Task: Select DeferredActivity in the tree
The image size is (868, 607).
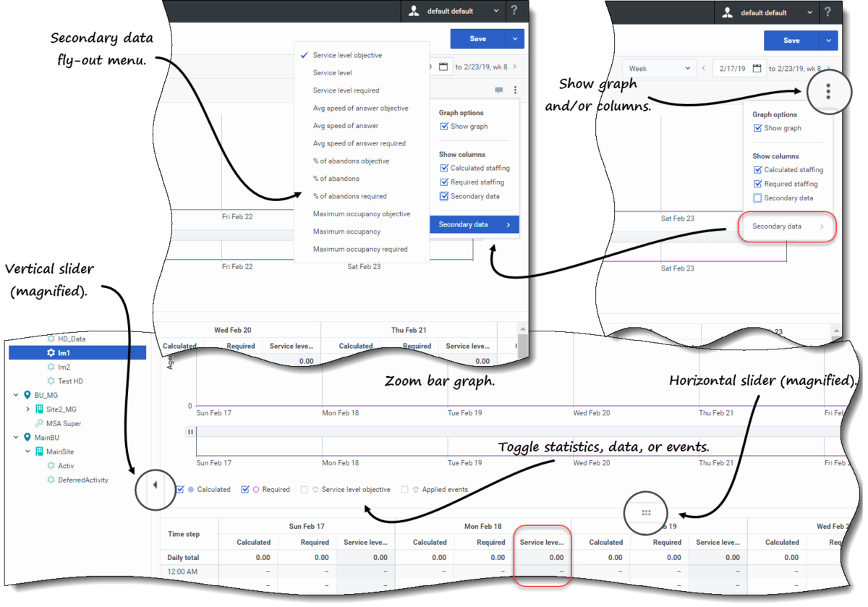Action: (83, 480)
